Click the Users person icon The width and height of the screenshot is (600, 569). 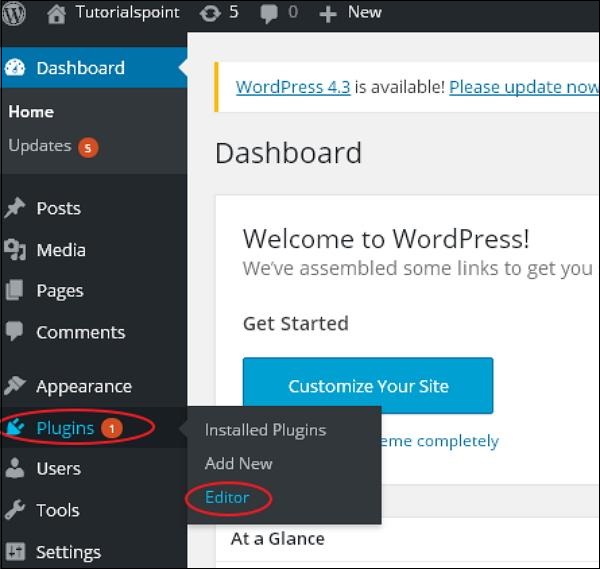pyautogui.click(x=15, y=468)
